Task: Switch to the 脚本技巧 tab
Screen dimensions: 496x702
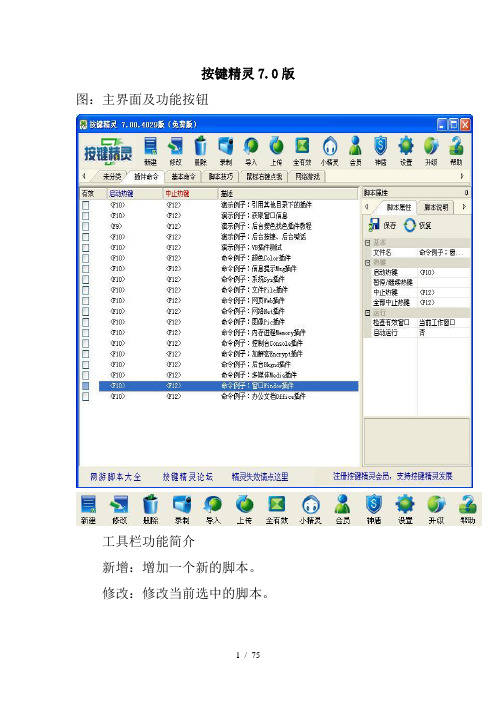Action: point(221,177)
